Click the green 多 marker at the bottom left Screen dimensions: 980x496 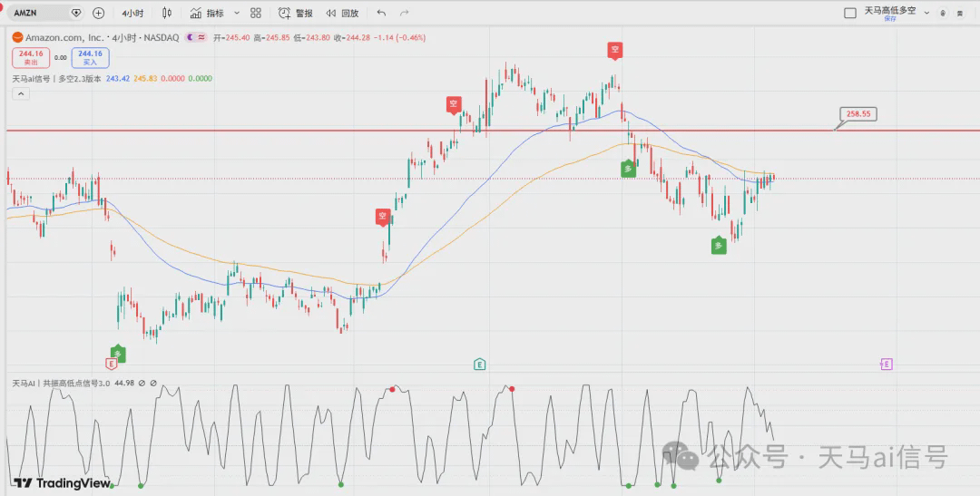pos(118,354)
